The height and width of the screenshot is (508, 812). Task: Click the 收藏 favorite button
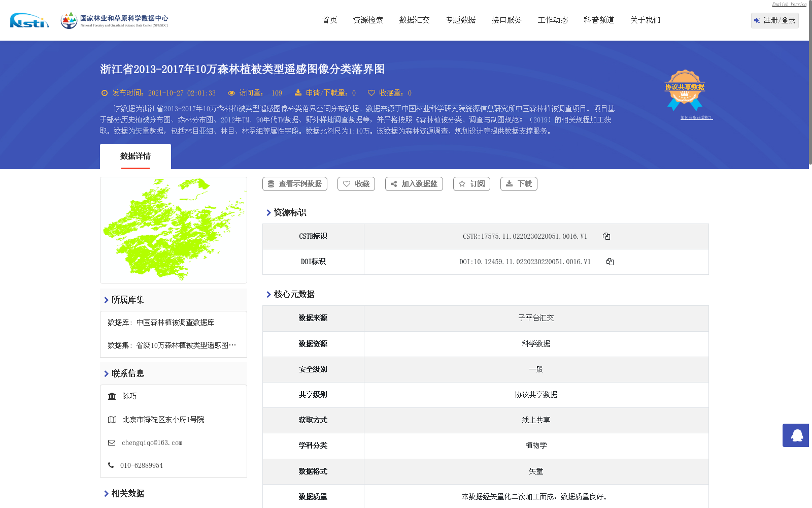click(x=356, y=184)
